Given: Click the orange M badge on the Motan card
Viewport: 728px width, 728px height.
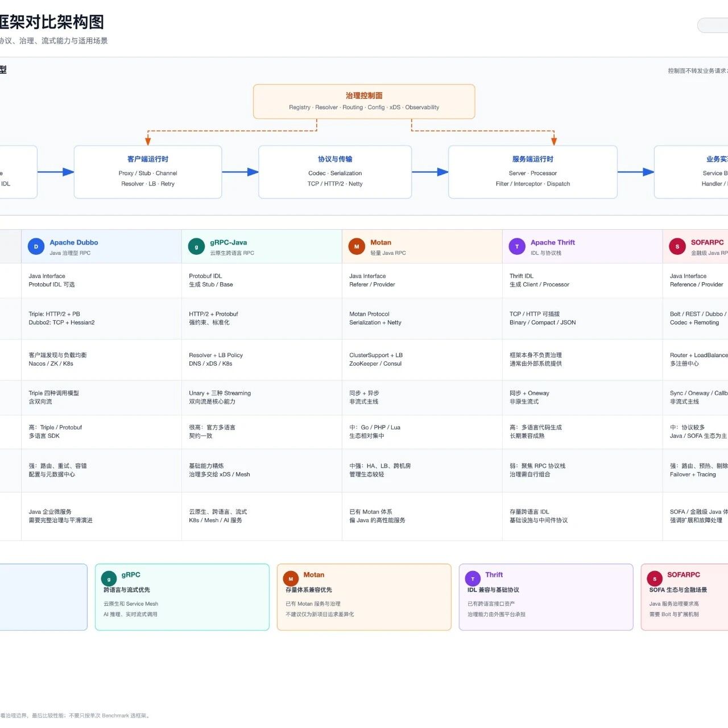Looking at the screenshot, I should 291,579.
